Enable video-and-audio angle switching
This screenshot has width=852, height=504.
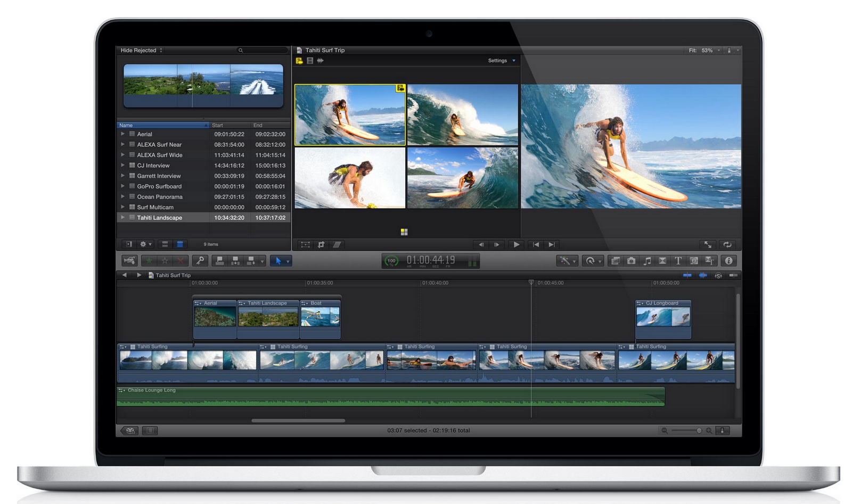pos(299,61)
